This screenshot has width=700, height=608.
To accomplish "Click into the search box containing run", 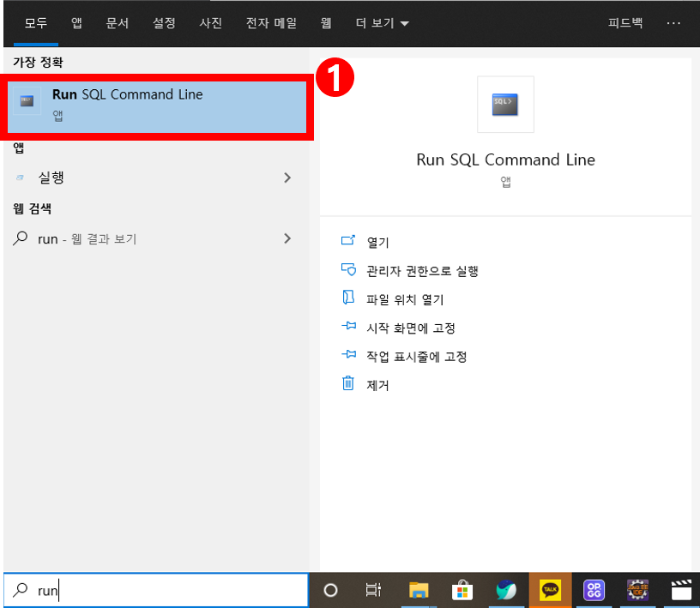I will coord(156,590).
